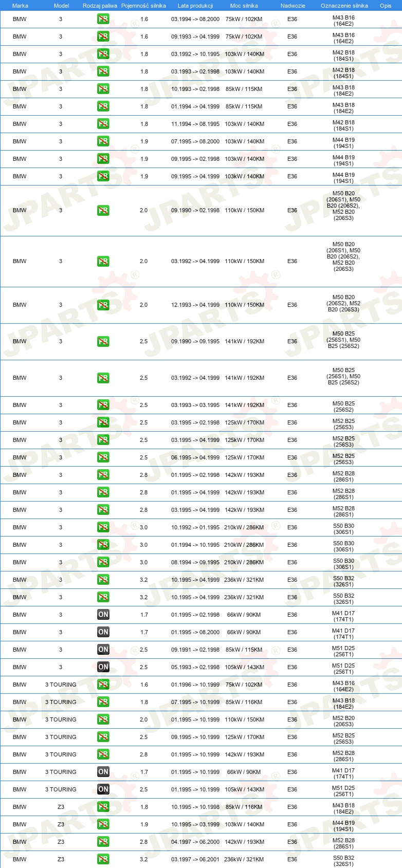Click the Nadwozie column header
This screenshot has height=868, width=402.
coord(293,6)
